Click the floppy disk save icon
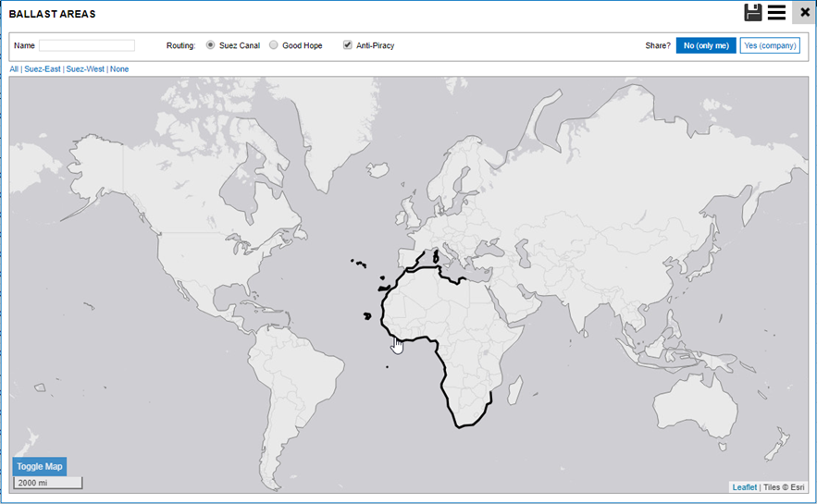Viewport: 817px width, 504px height. click(753, 12)
